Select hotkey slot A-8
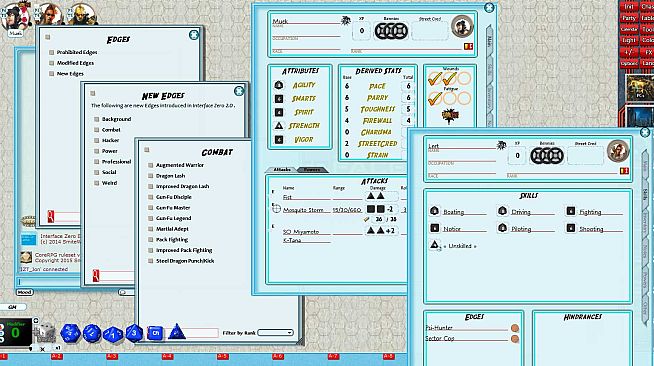This screenshot has height=366, width=654. tap(388, 356)
